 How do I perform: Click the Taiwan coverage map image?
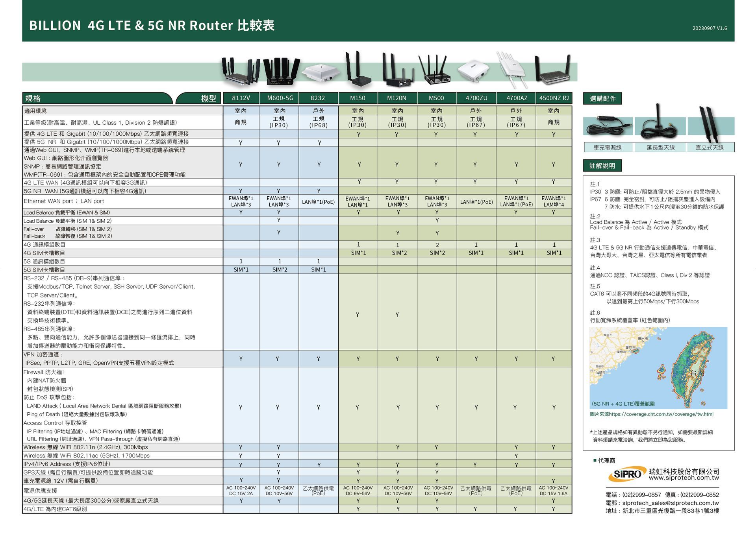(x=658, y=368)
